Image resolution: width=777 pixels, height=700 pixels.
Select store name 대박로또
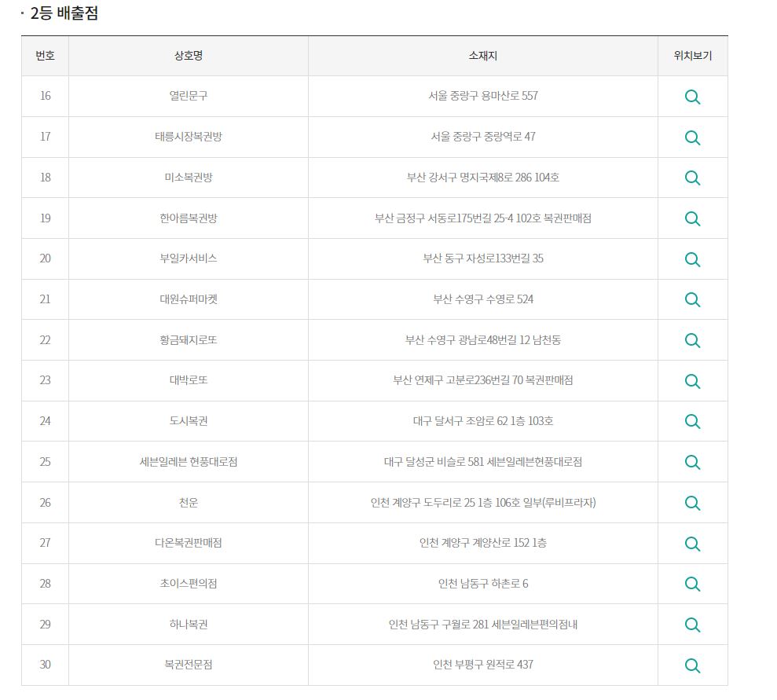click(189, 380)
